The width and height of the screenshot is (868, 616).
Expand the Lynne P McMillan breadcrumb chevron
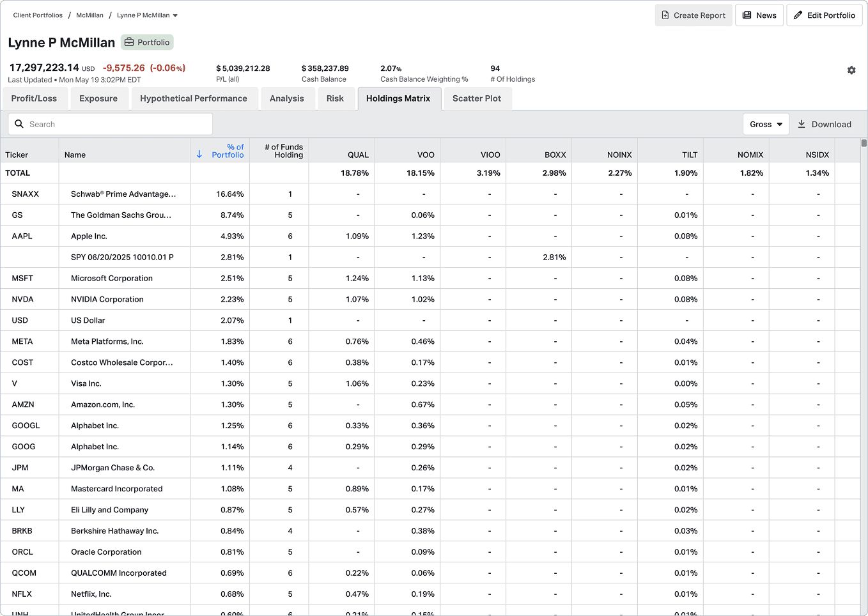(174, 15)
